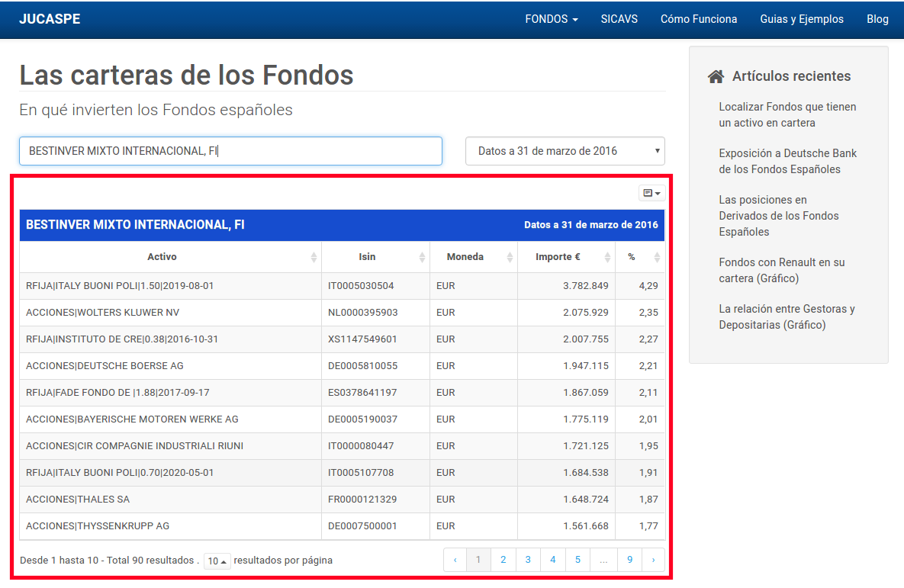
Task: Go to the Blog section
Action: point(877,19)
